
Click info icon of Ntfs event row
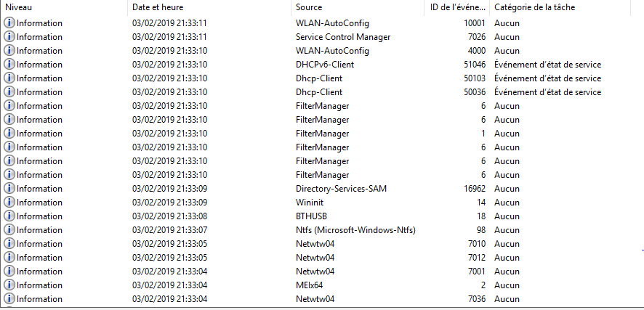pos(9,230)
